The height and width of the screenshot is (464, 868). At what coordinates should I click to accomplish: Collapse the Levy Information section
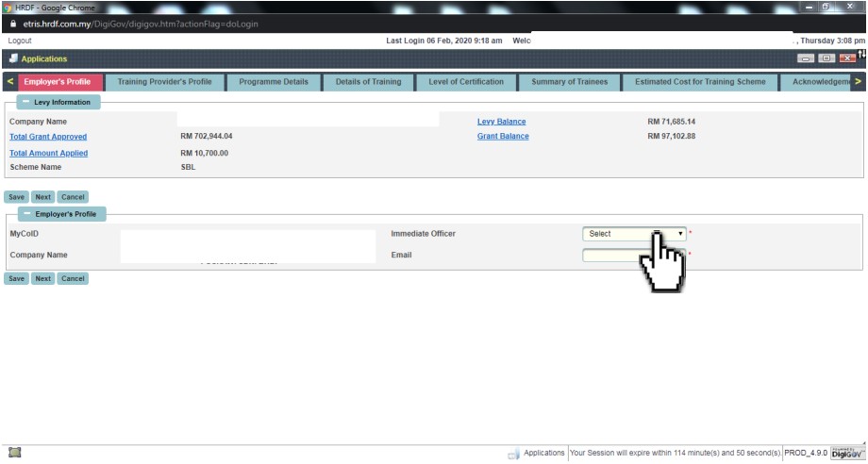[x=25, y=102]
